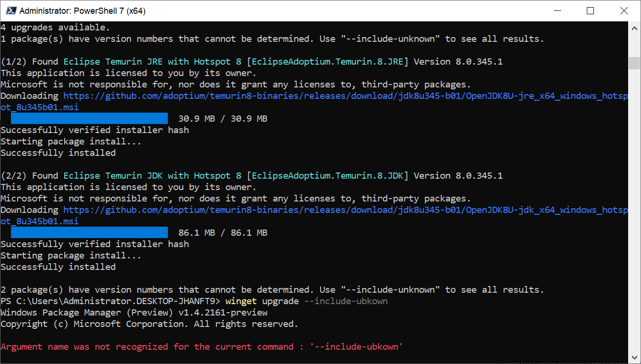Click the JRE download progress bar
The width and height of the screenshot is (641, 364).
(x=89, y=118)
